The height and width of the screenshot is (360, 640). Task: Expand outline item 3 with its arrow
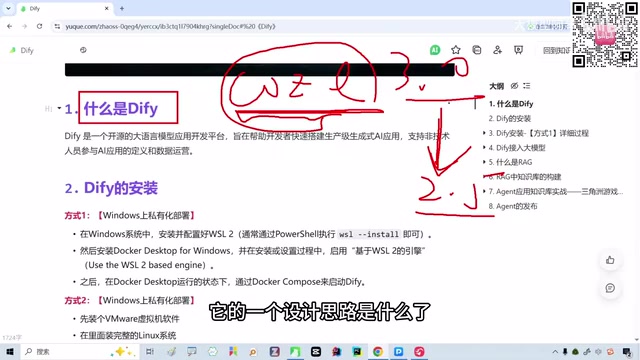(x=484, y=133)
